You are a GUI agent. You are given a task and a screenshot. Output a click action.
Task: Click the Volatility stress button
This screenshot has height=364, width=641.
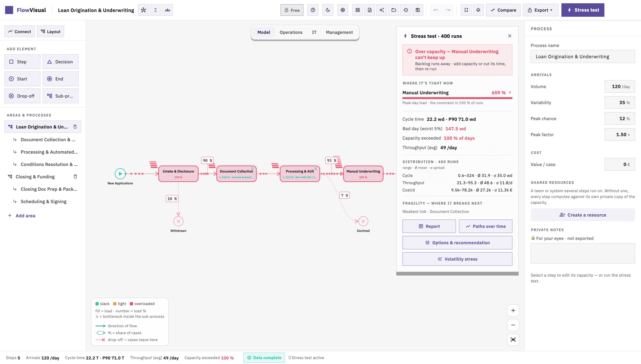(x=457, y=259)
